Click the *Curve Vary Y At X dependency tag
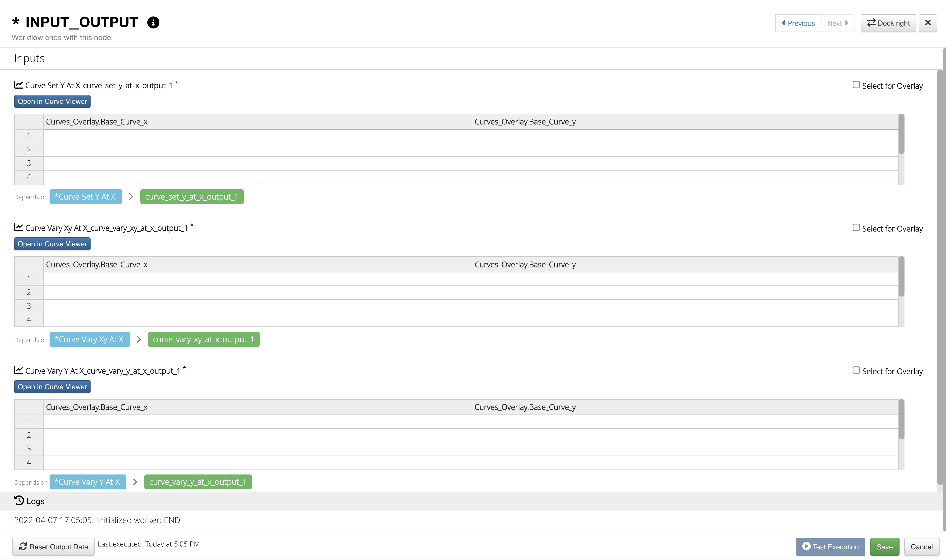This screenshot has width=946, height=560. coord(88,482)
